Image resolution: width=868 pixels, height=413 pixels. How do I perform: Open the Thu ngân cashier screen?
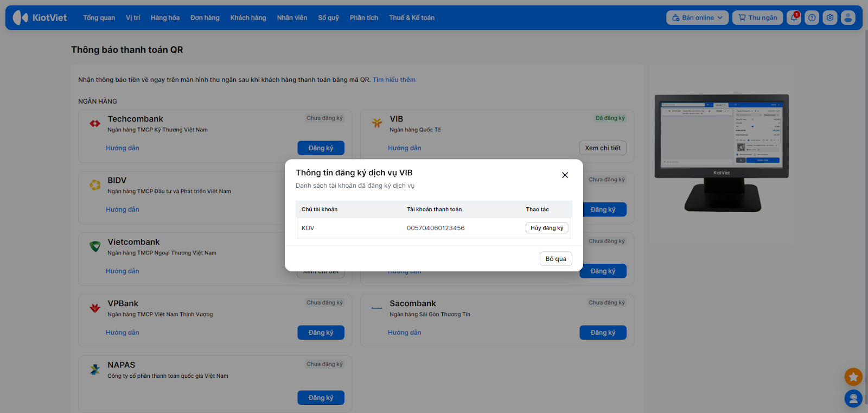click(757, 18)
